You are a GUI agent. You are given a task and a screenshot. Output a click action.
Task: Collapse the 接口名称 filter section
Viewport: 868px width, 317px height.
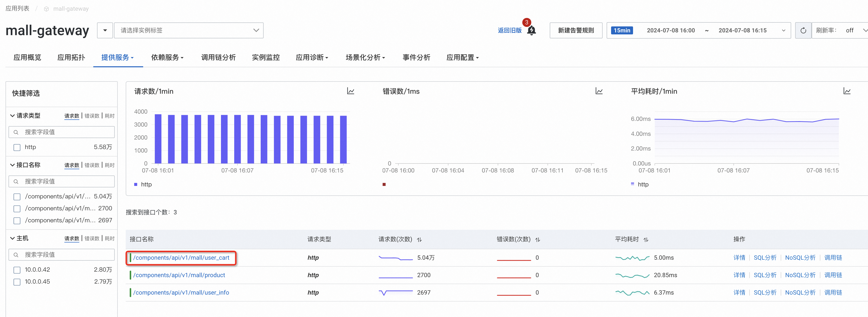(12, 165)
